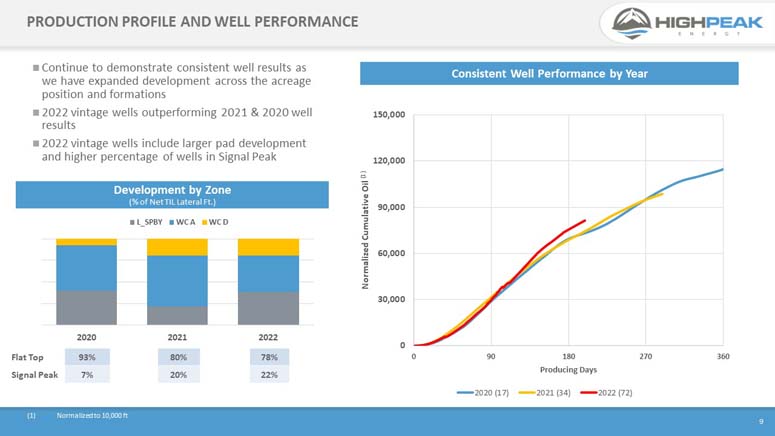Click the 60,000 y-axis label
775x436 pixels.
[x=391, y=253]
